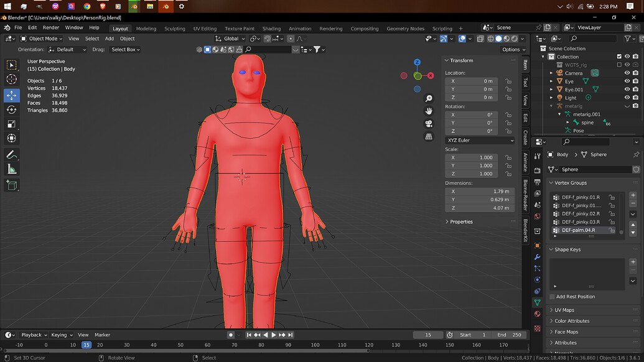The image size is (644, 362).
Task: Open the File menu
Action: tap(18, 28)
